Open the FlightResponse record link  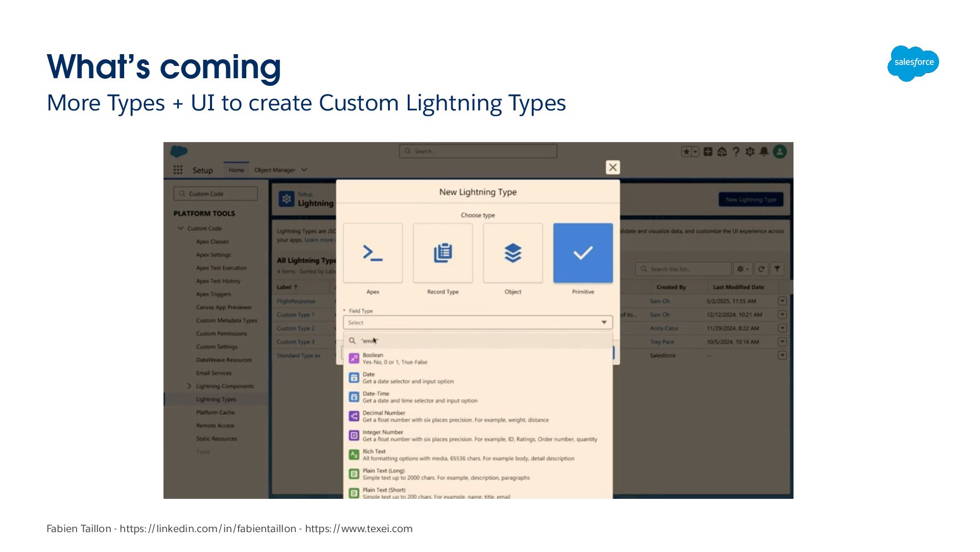[x=296, y=301]
